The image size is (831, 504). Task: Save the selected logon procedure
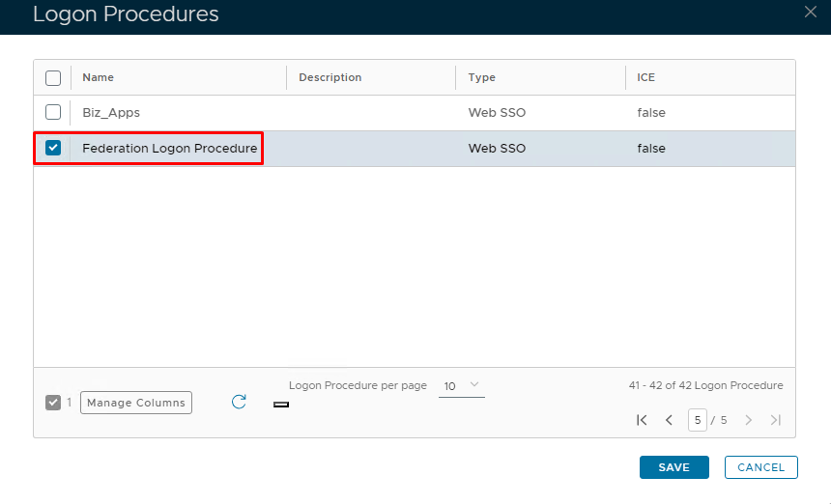point(673,467)
